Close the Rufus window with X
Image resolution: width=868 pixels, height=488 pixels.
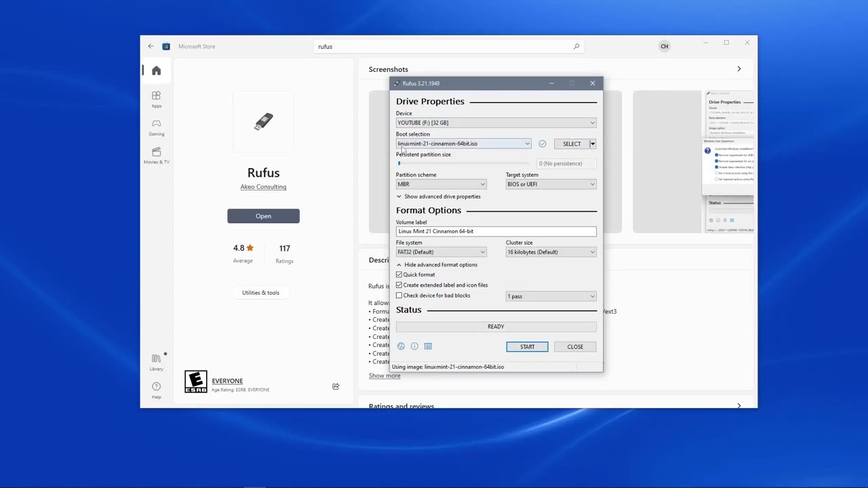tap(593, 83)
